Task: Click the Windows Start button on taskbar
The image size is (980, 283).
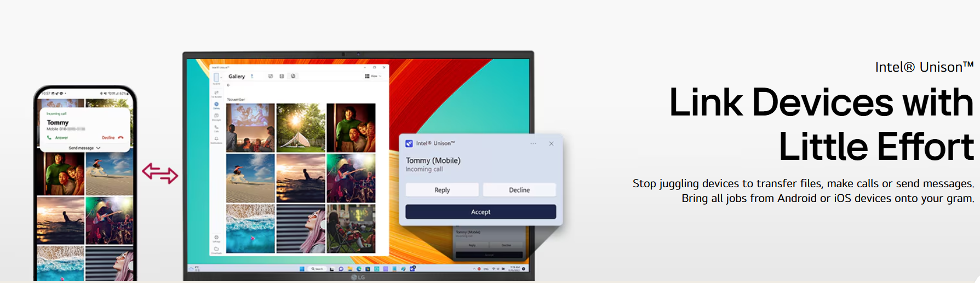Action: coord(302,269)
